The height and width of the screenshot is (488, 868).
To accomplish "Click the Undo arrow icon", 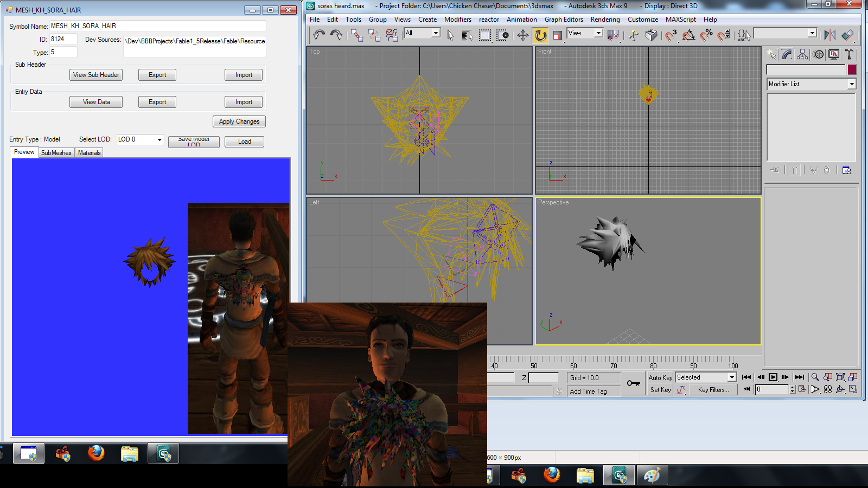I will 319,35.
